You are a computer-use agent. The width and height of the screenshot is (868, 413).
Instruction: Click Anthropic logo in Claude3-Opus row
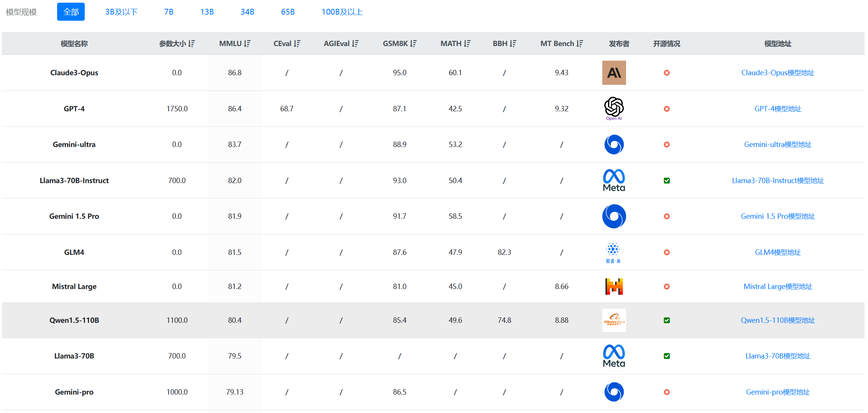614,73
